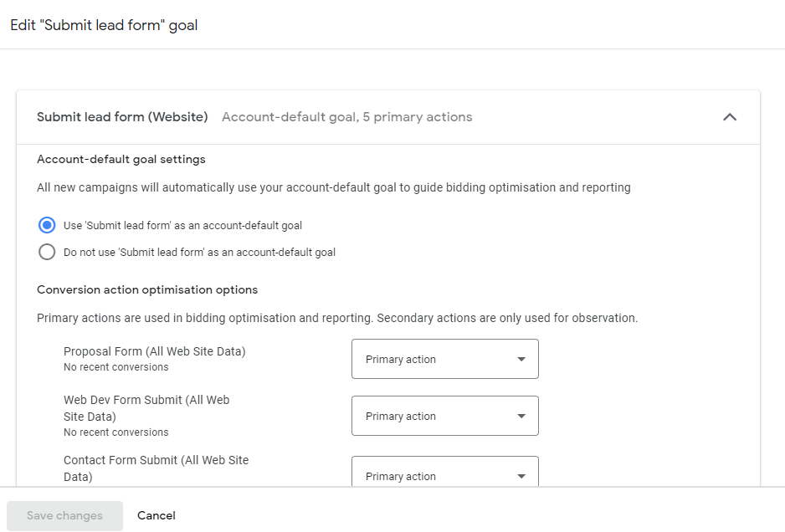Click the "Account-default goal settings" heading
Screen dimensions: 785x532
[121, 159]
